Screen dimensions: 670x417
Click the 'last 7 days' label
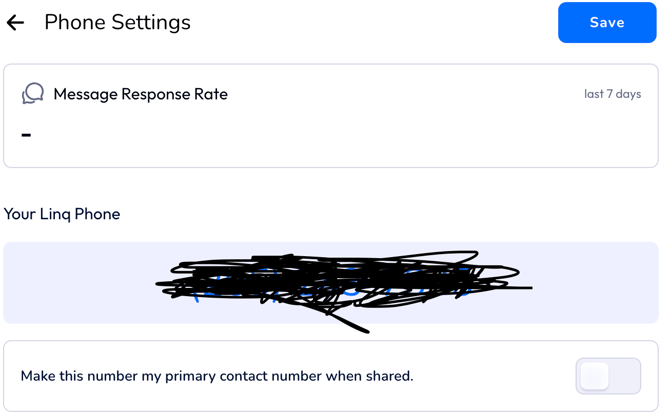click(612, 94)
